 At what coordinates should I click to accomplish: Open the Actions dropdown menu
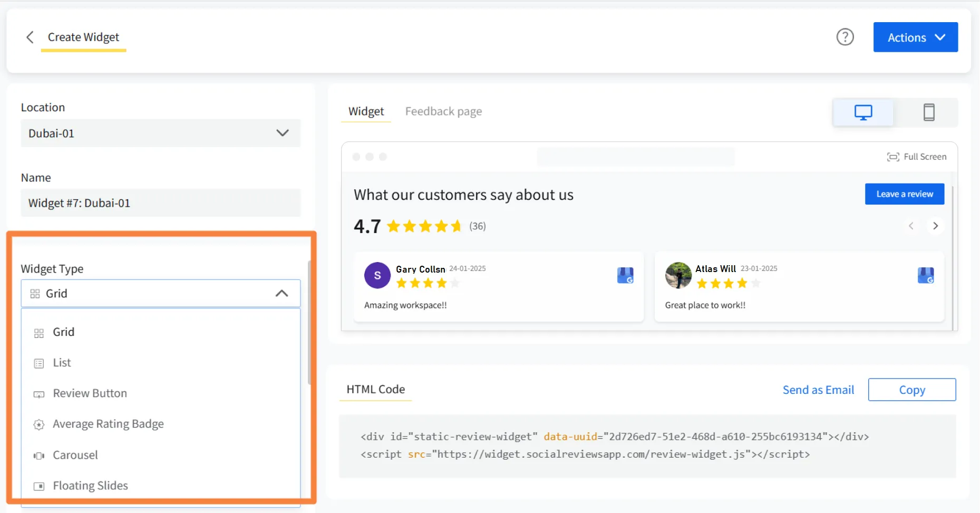915,37
